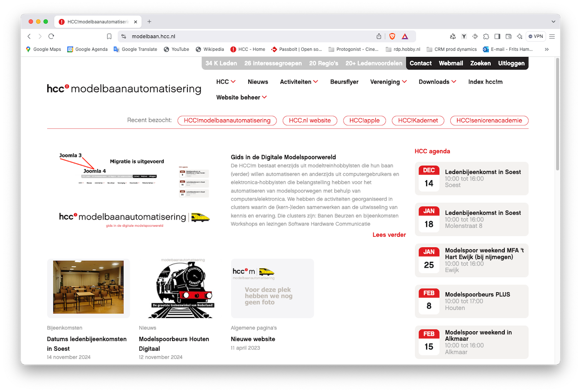
Task: Open Datums ledenbijeenkomsten in Soest article
Action: [87, 344]
